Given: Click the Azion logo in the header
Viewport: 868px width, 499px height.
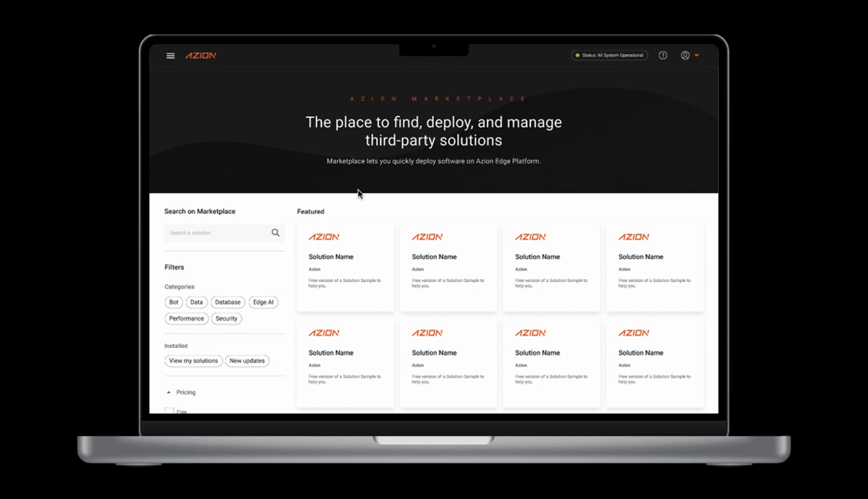Looking at the screenshot, I should click(x=200, y=56).
